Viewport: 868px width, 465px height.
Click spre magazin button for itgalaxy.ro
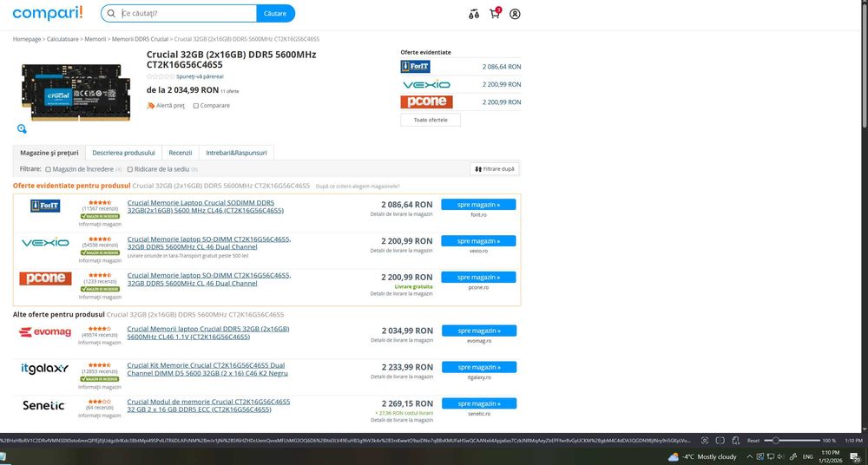479,367
